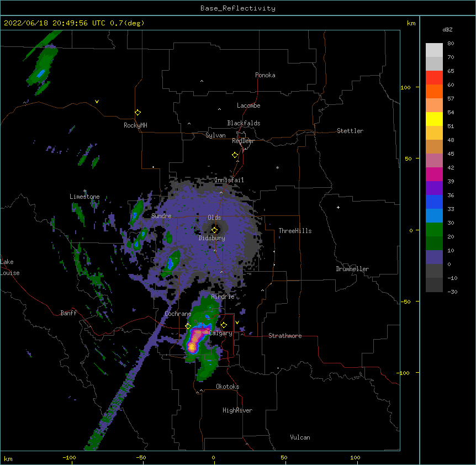This screenshot has width=476, height=465.
Task: Click the yellow diamond marker above Calgary label
Action: pos(224,325)
